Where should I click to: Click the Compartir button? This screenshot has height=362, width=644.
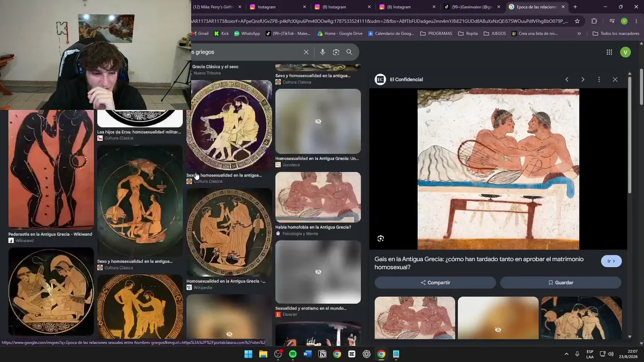[435, 283]
